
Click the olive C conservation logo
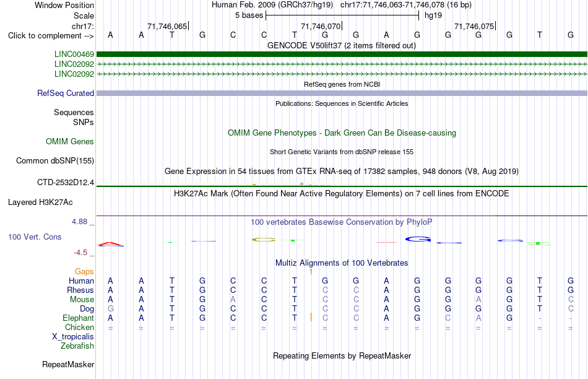click(x=264, y=240)
